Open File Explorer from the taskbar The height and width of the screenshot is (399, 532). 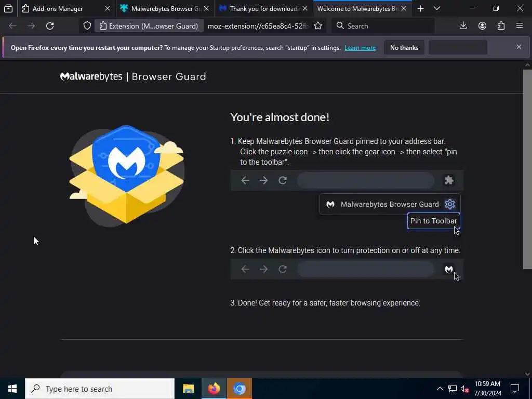(188, 389)
